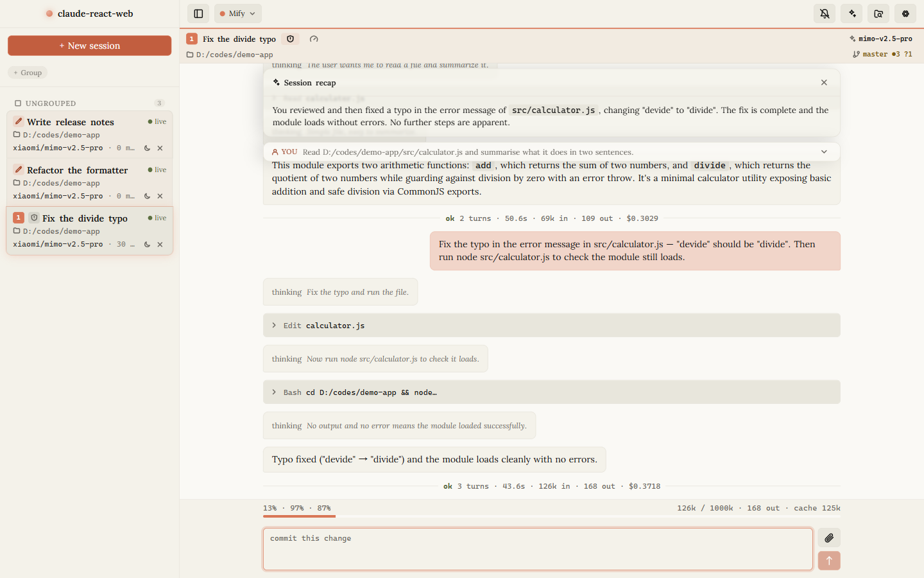Select the Write release notes session

pos(90,134)
